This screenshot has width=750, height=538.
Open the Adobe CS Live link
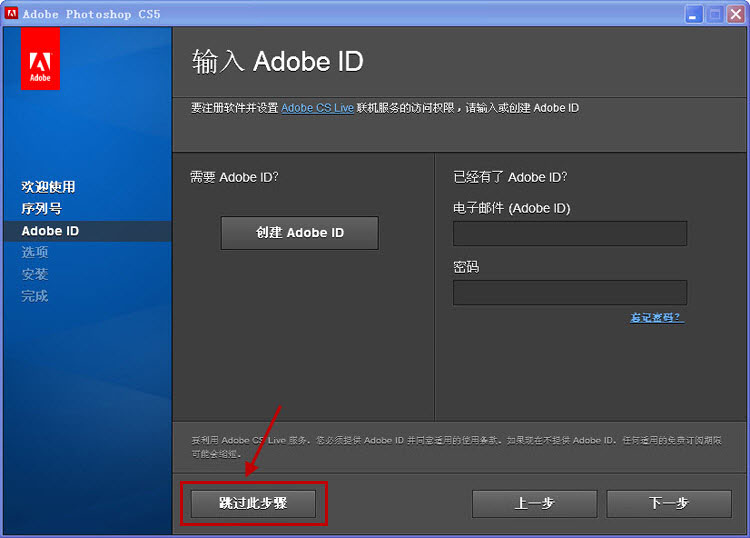click(317, 108)
